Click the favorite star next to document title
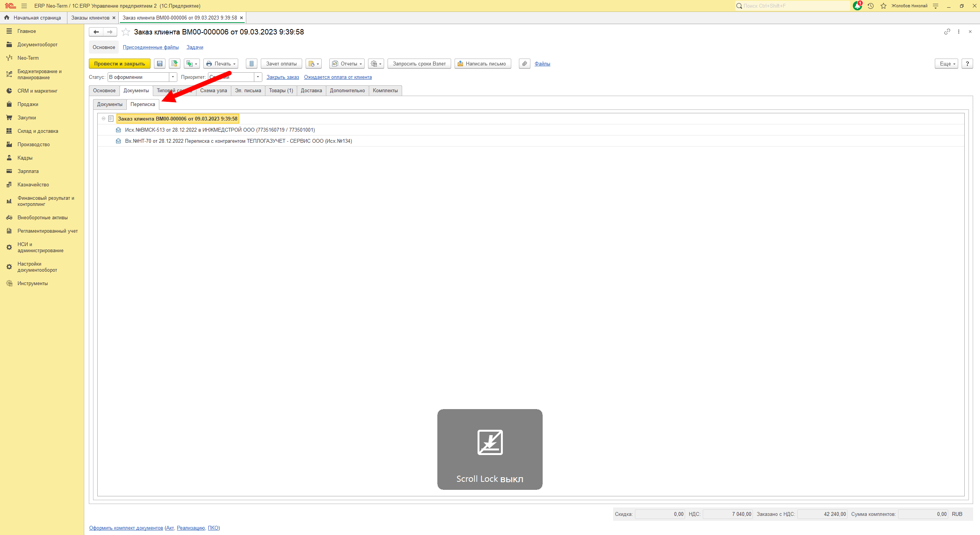The width and height of the screenshot is (980, 535). tap(126, 32)
